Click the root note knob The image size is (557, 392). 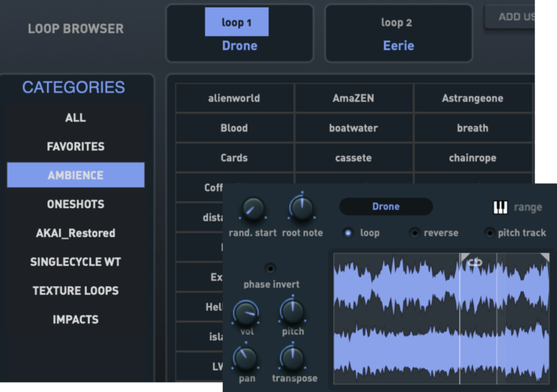(301, 208)
